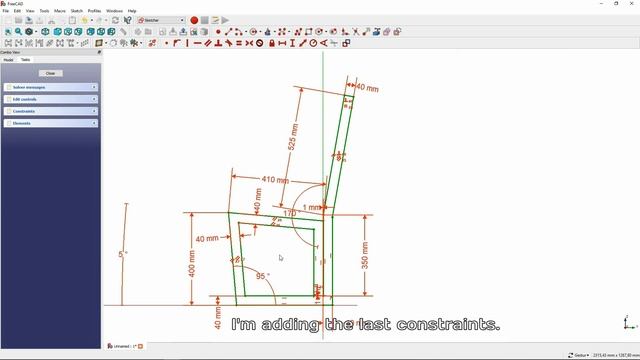The image size is (640, 360).
Task: Float the Combo View panel
Action: pyautogui.click(x=99, y=52)
